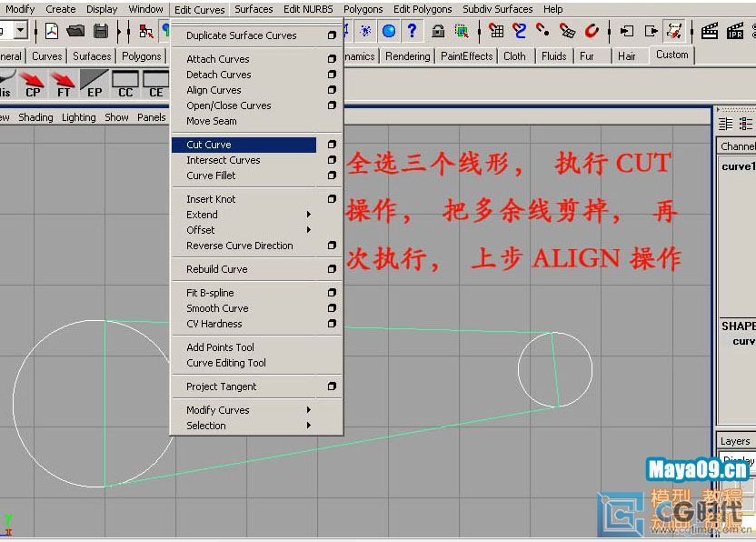
Task: Select by hierarchy mode icon
Action: (x=146, y=31)
